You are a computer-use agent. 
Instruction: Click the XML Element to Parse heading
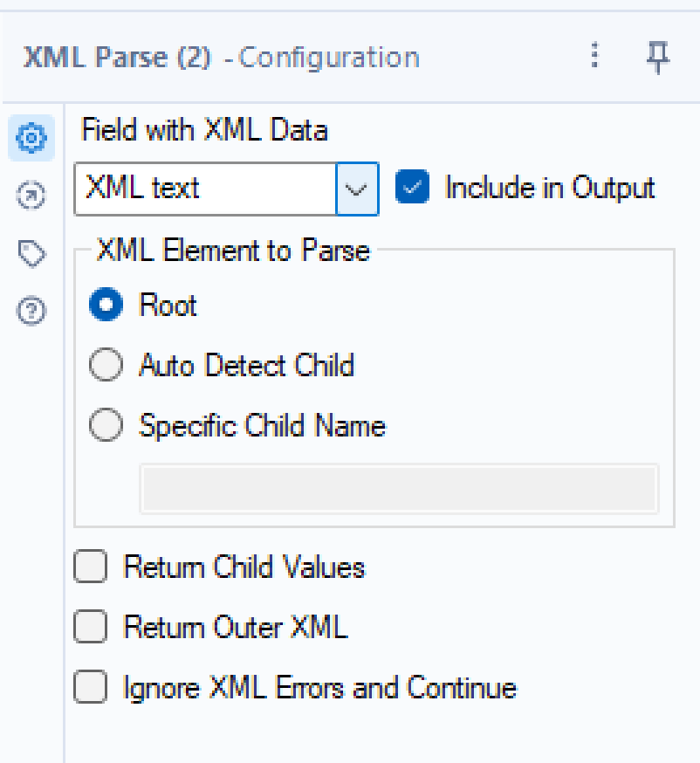click(233, 251)
